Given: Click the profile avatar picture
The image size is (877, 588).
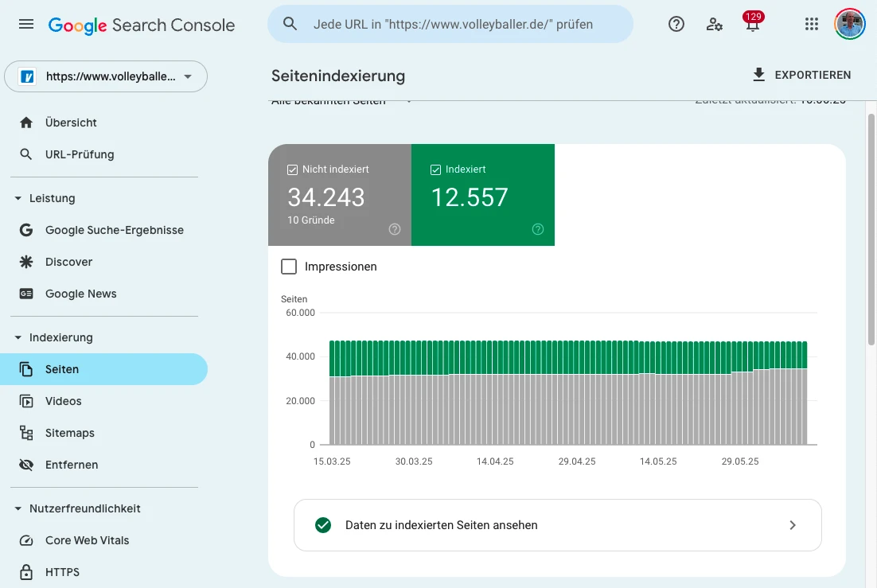Looking at the screenshot, I should 849,24.
